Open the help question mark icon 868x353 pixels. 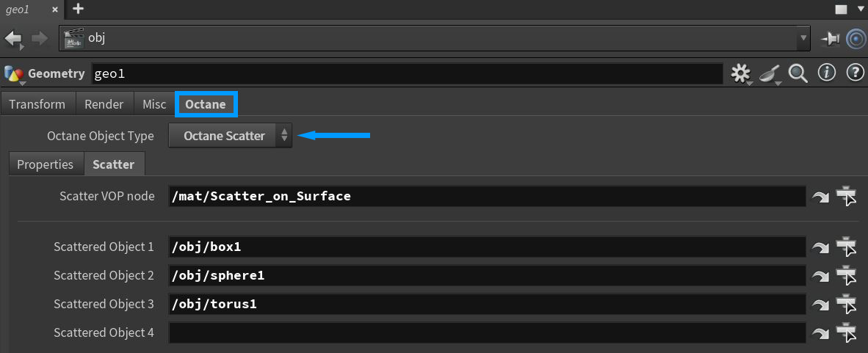click(x=855, y=73)
